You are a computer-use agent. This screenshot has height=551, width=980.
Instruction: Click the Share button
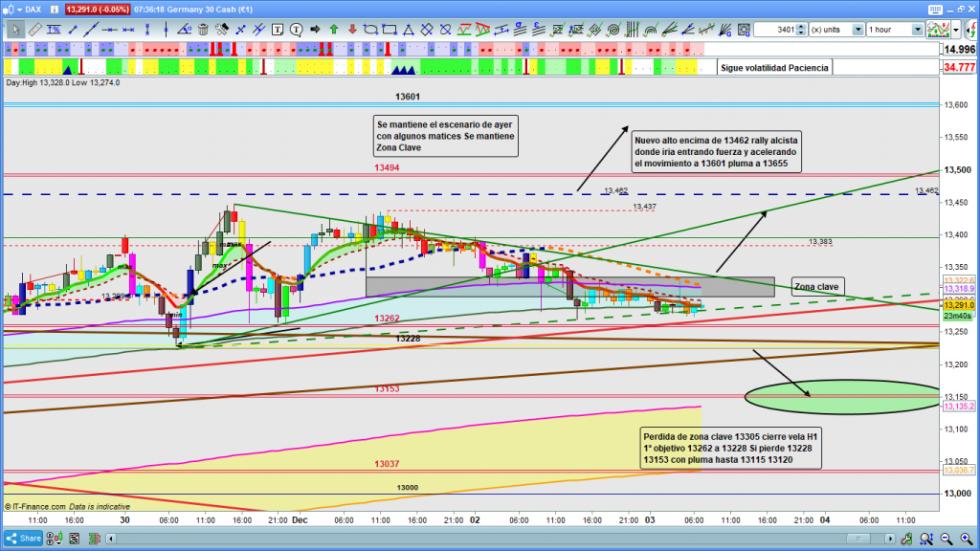(26, 539)
